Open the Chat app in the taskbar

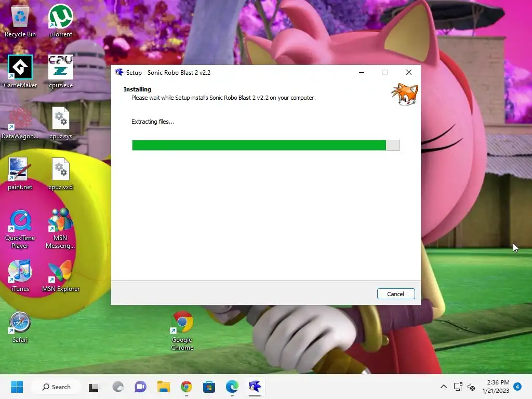pos(140,387)
